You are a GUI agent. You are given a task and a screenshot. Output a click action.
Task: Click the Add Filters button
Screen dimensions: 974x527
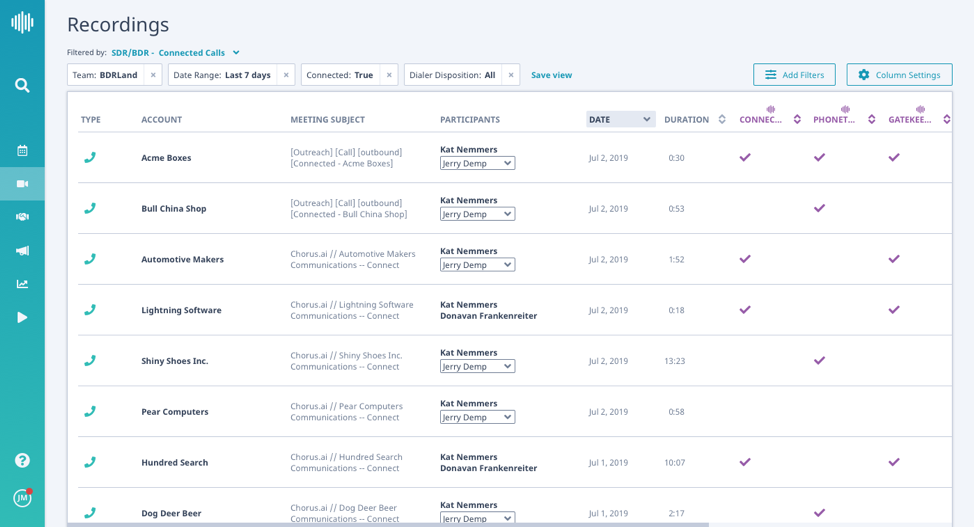click(794, 75)
